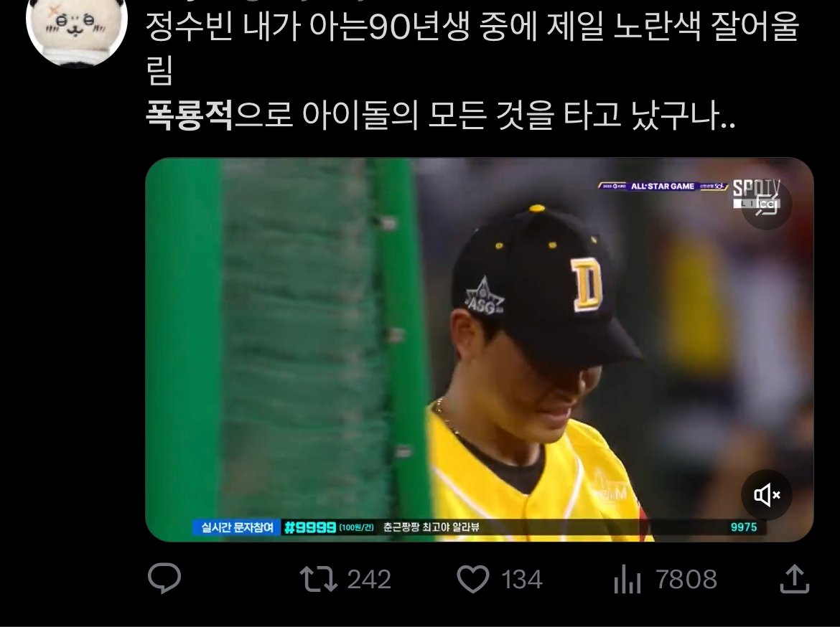Tap the retweet arrows icon
The width and height of the screenshot is (840, 627).
pyautogui.click(x=318, y=579)
